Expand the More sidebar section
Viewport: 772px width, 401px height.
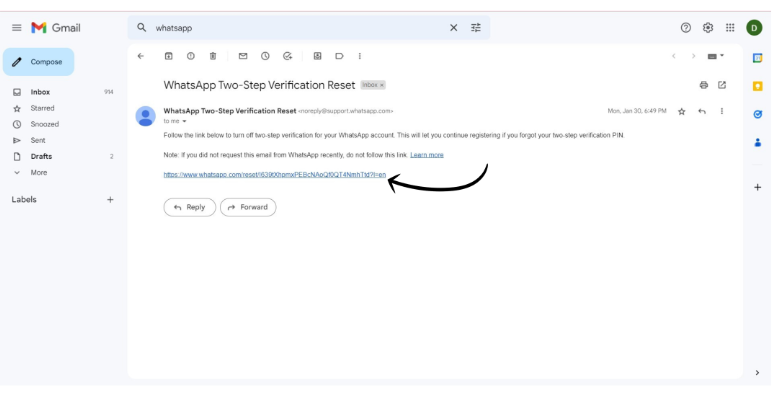pyautogui.click(x=38, y=173)
